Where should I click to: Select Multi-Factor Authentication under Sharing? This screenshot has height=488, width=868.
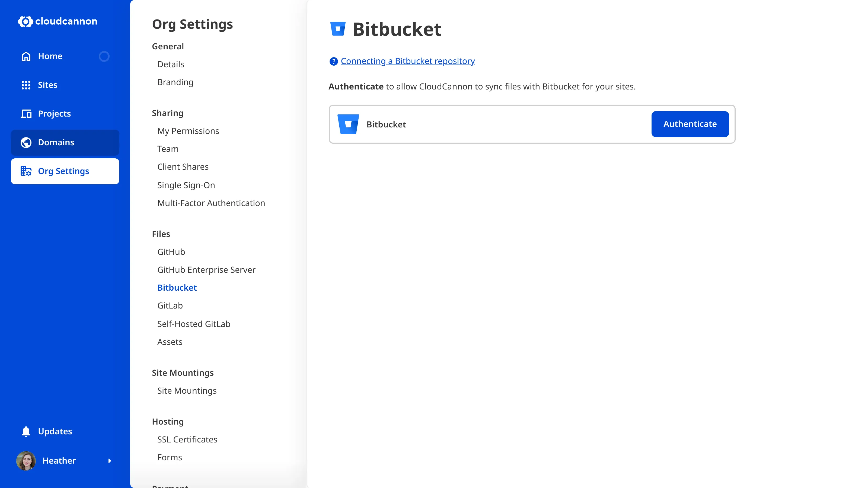(211, 203)
